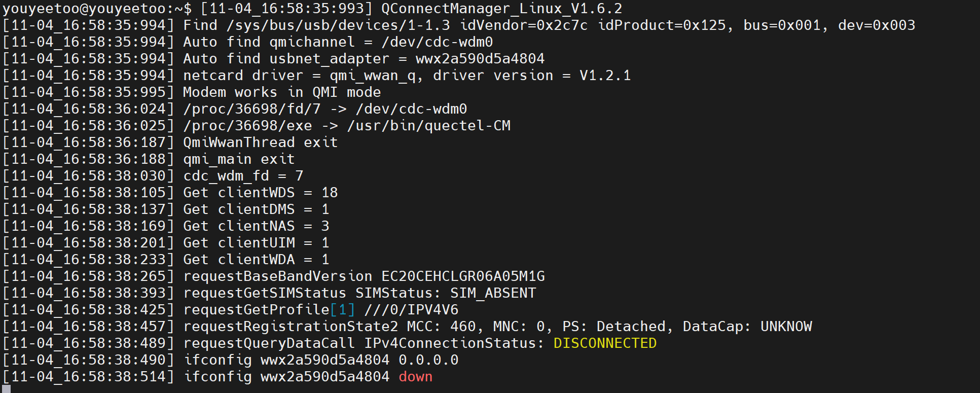Viewport: 980px width, 393px height.
Task: Click the "Get clientWDS = 18" line
Action: click(260, 193)
